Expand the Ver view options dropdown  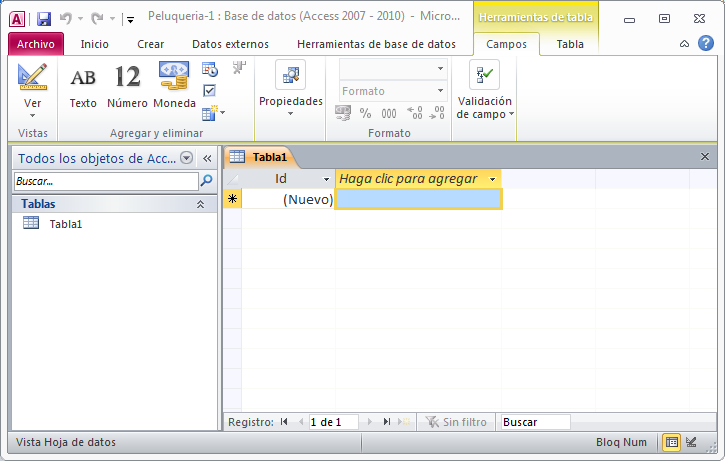pyautogui.click(x=32, y=115)
